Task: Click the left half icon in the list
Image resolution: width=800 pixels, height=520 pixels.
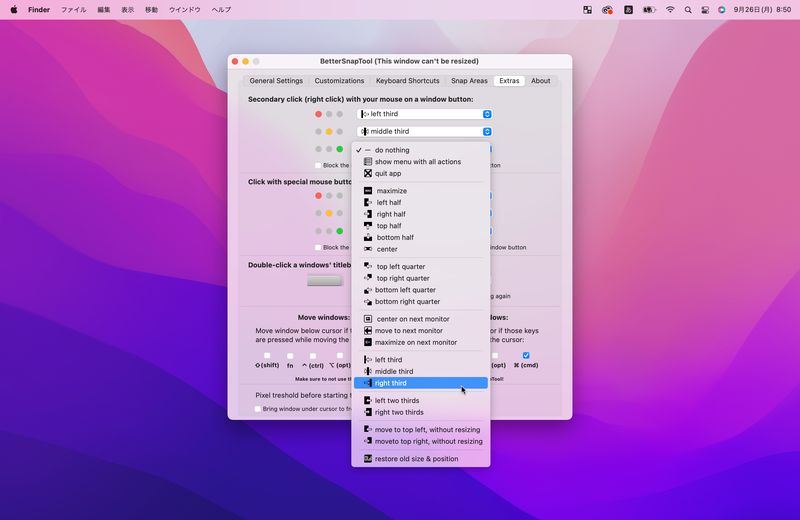Action: coord(368,203)
